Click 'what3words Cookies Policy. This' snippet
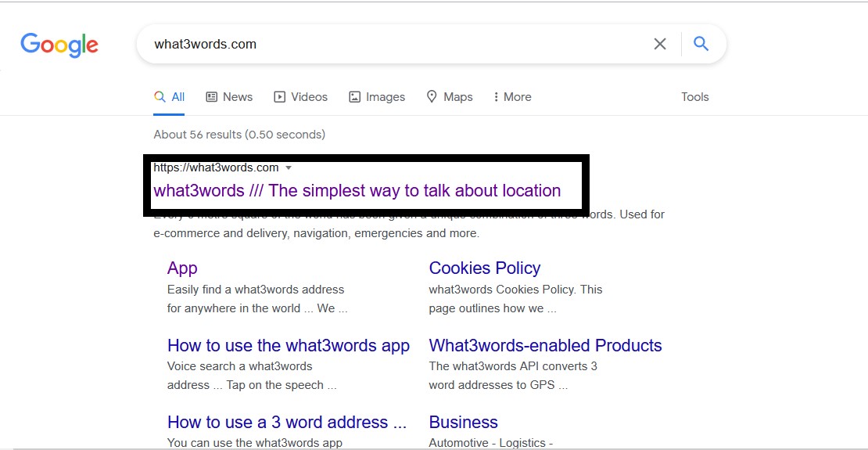 [515, 290]
